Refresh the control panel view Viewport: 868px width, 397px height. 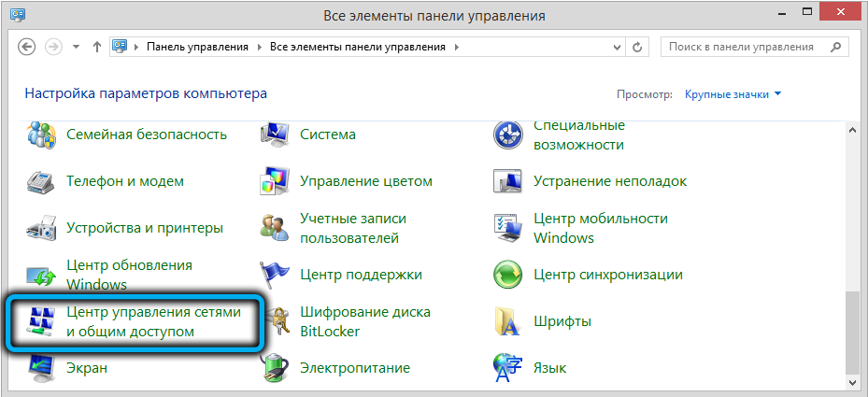[x=639, y=47]
